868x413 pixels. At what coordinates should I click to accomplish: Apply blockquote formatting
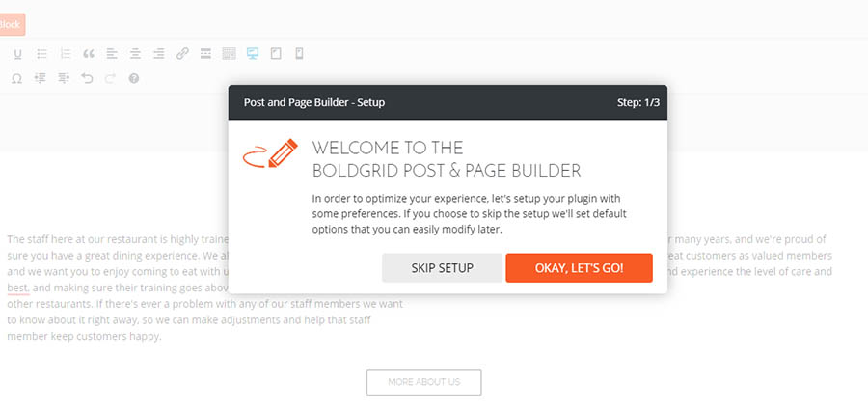pos(89,54)
